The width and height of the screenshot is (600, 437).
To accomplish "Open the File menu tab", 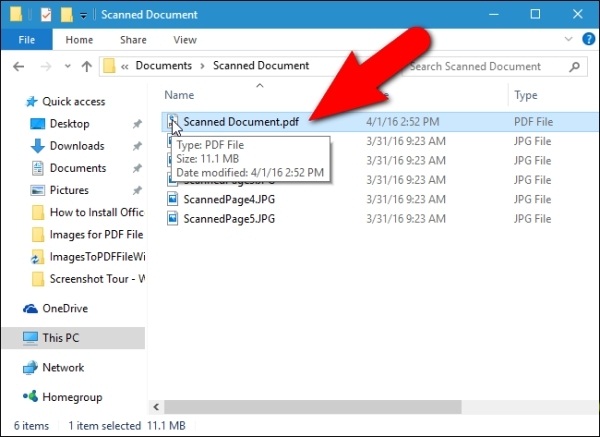I will [27, 40].
